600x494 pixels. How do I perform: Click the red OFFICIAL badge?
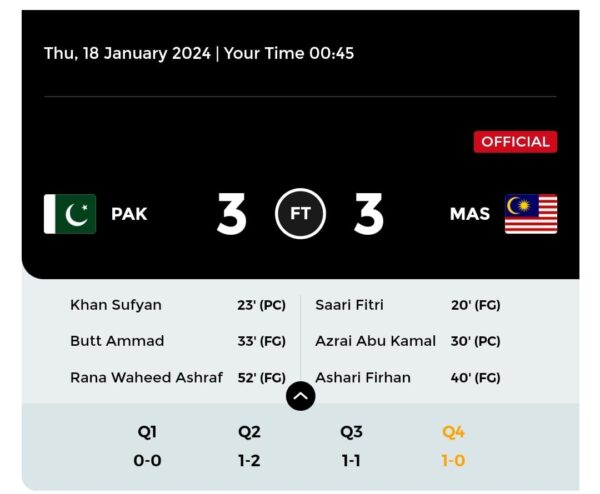515,142
